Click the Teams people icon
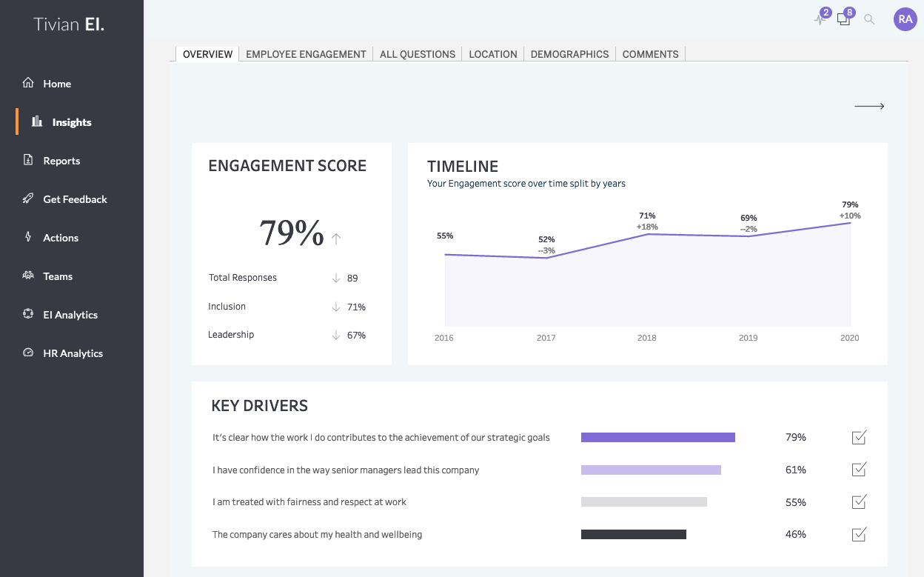Viewport: 924px width, 577px height. click(x=28, y=276)
